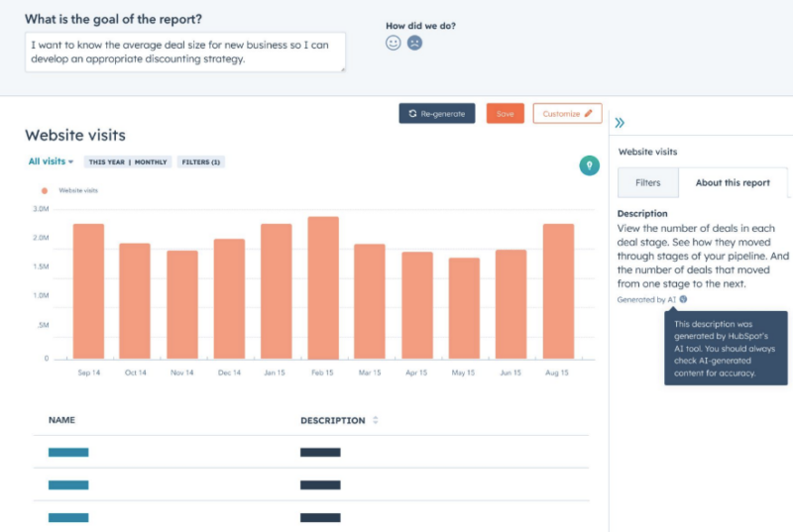Click the Website visits legend marker
The height and width of the screenshot is (532, 793).
click(x=45, y=190)
